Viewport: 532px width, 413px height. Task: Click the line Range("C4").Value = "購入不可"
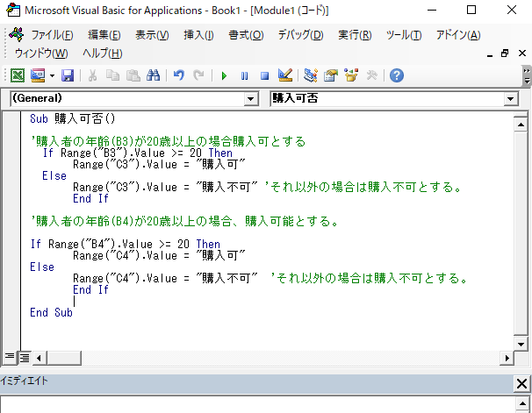pos(165,278)
